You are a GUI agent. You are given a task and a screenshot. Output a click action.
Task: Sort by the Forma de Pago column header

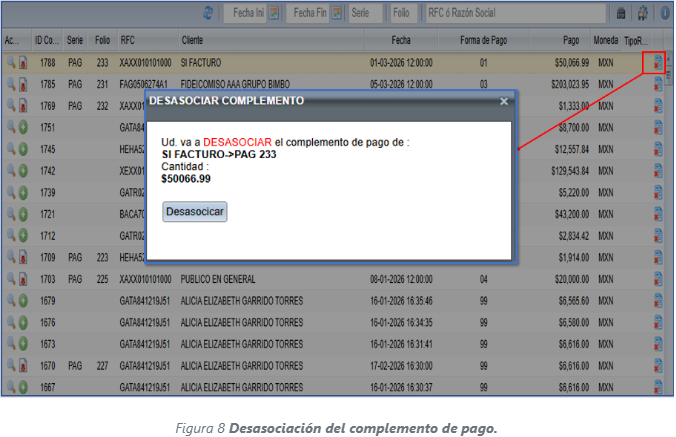484,41
